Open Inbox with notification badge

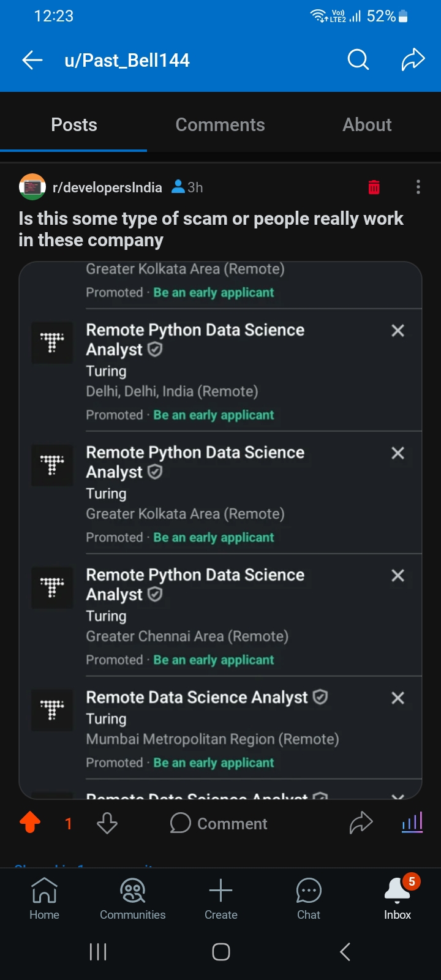(398, 898)
